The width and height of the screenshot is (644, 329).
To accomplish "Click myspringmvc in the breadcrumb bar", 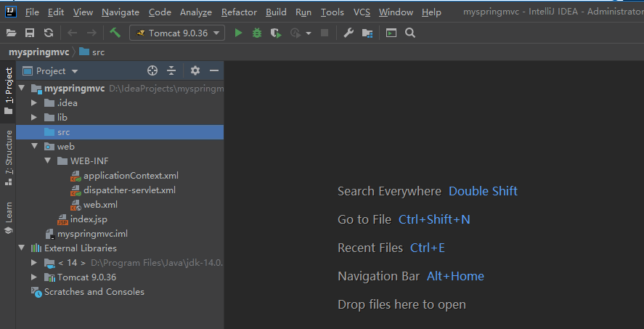I will pyautogui.click(x=39, y=52).
